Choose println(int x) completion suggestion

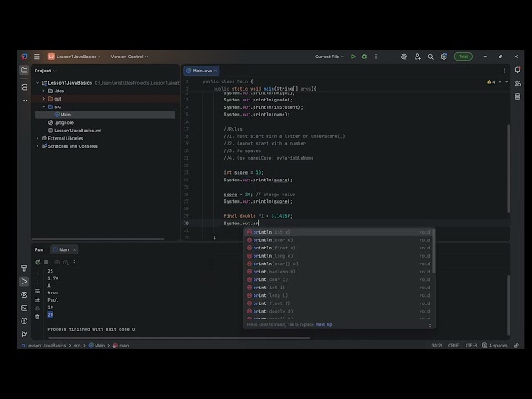coord(338,232)
